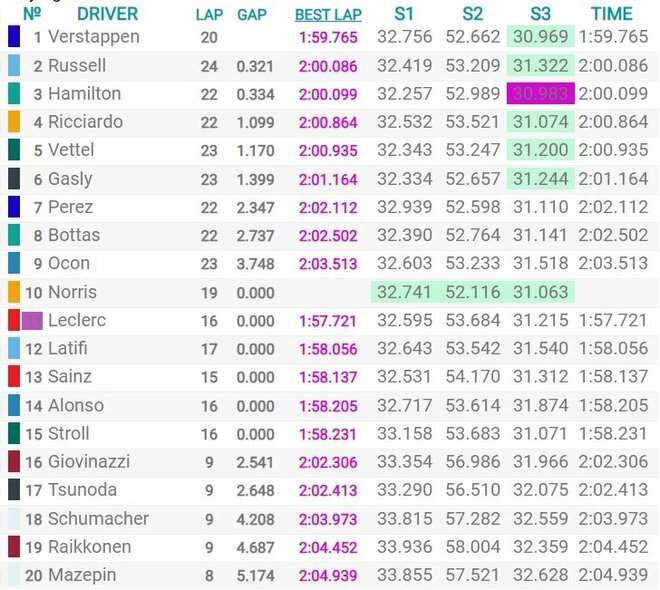Select the Russell driver row name

tap(77, 66)
